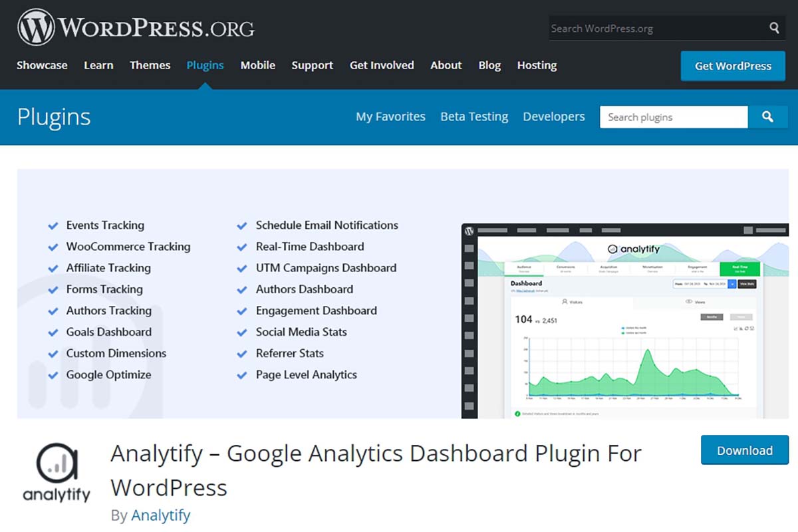Click the "WooCommerce Tracking" feature text
The height and width of the screenshot is (532, 798).
[128, 246]
